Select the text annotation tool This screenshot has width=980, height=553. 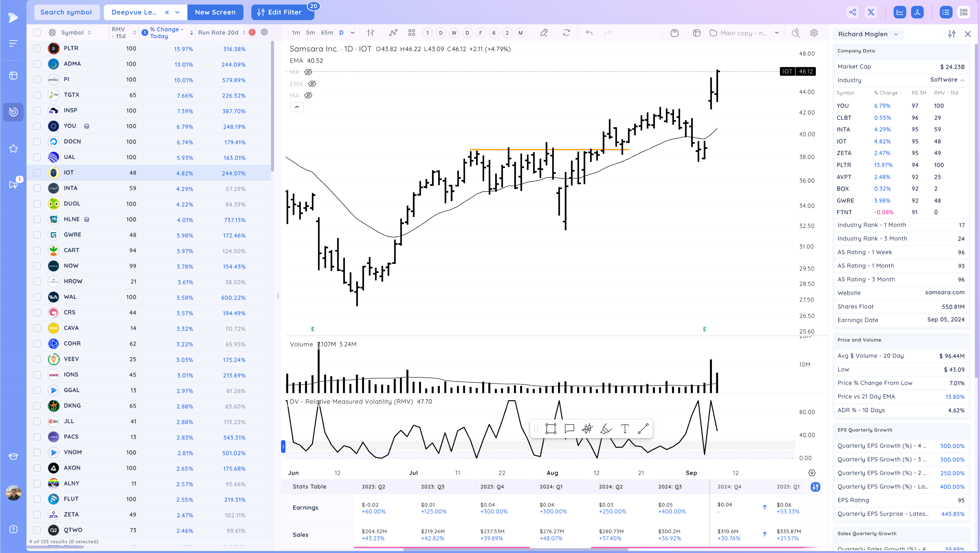tap(625, 429)
